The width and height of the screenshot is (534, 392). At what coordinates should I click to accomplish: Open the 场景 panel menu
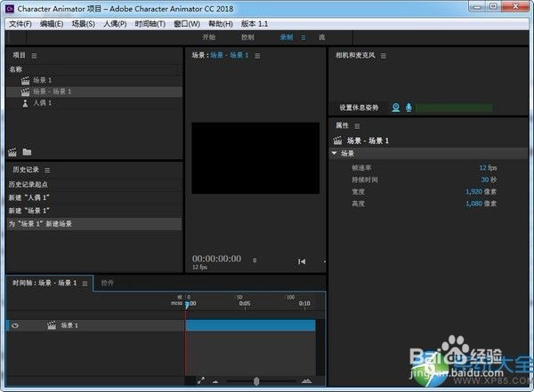[x=257, y=56]
